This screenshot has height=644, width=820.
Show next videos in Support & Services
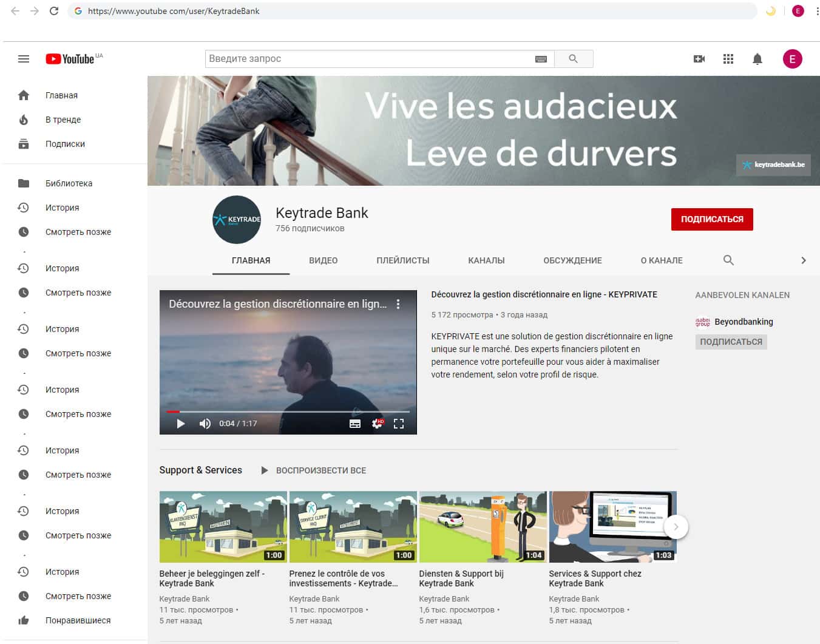pos(676,527)
